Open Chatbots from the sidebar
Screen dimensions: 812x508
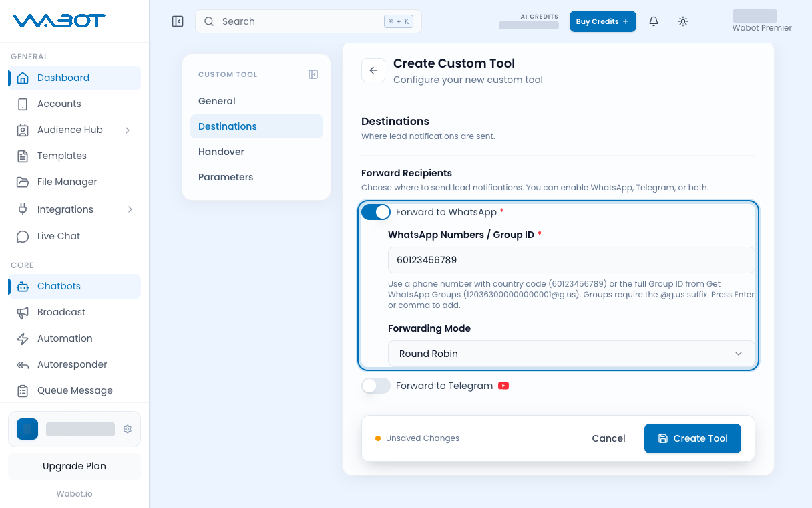coord(75,286)
